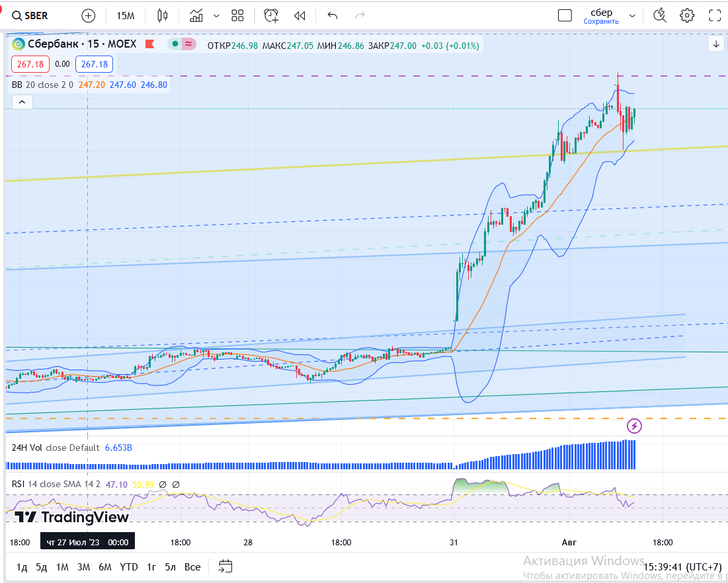This screenshot has height=583, width=728.
Task: Create a new price alert
Action: click(271, 16)
